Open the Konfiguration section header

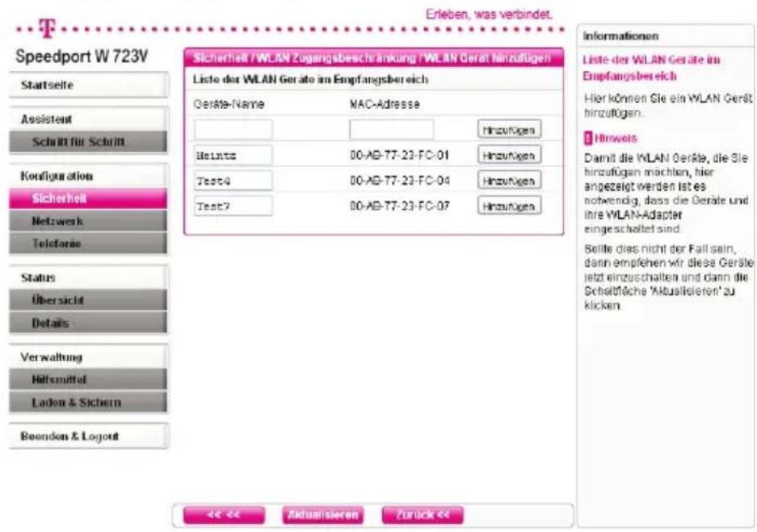tap(89, 175)
